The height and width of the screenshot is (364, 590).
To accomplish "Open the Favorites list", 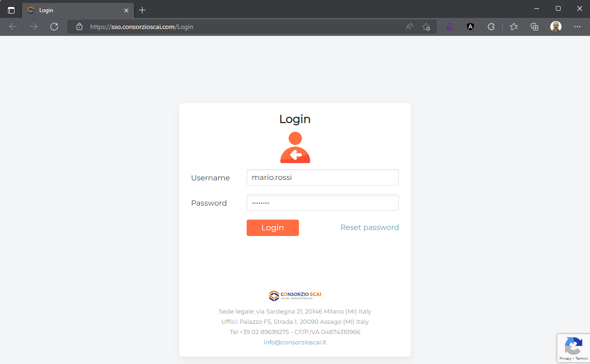I will click(x=513, y=27).
